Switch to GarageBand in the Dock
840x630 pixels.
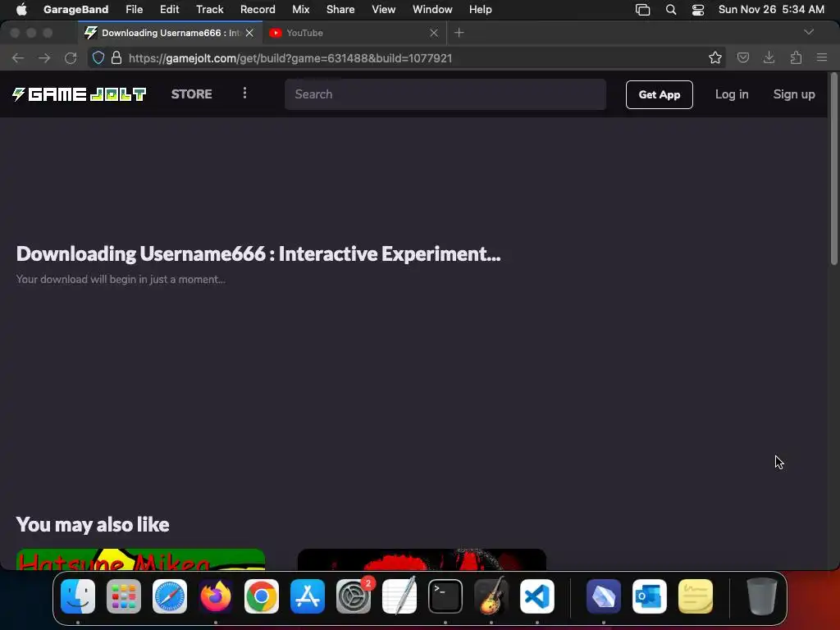click(491, 596)
